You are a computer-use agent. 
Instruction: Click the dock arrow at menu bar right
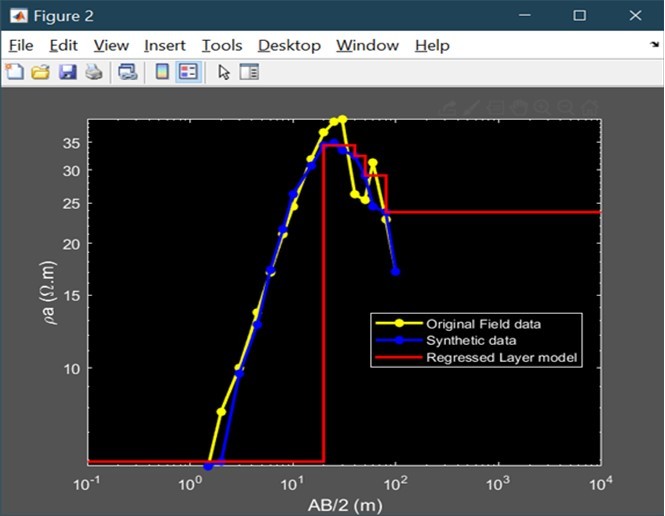pos(653,45)
